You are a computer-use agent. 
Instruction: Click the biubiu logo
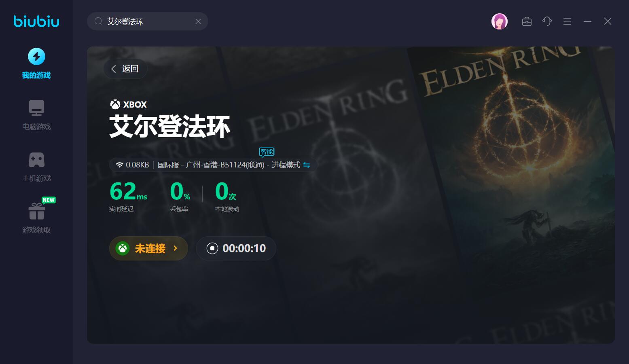click(x=36, y=21)
